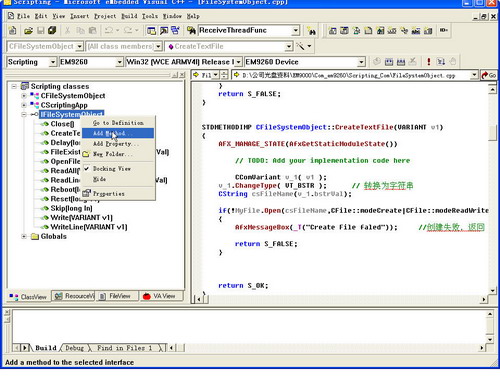Choose Properties in context menu
The image size is (500, 376).
pos(118,194)
